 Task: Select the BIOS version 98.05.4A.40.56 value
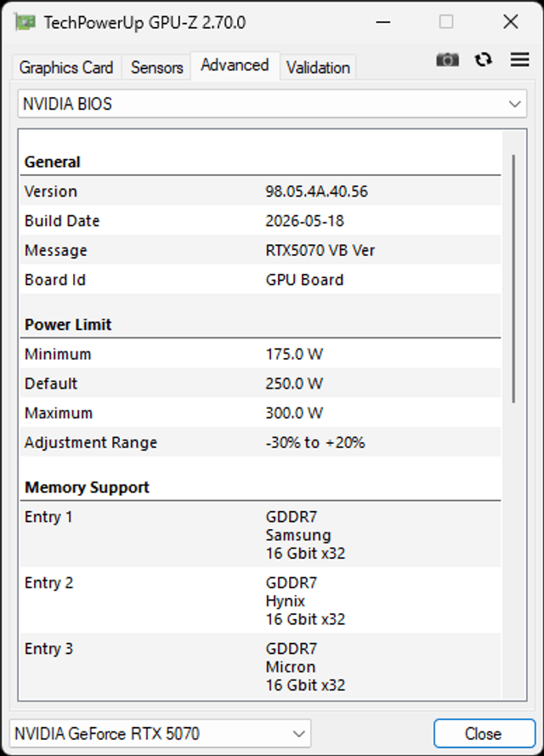316,191
